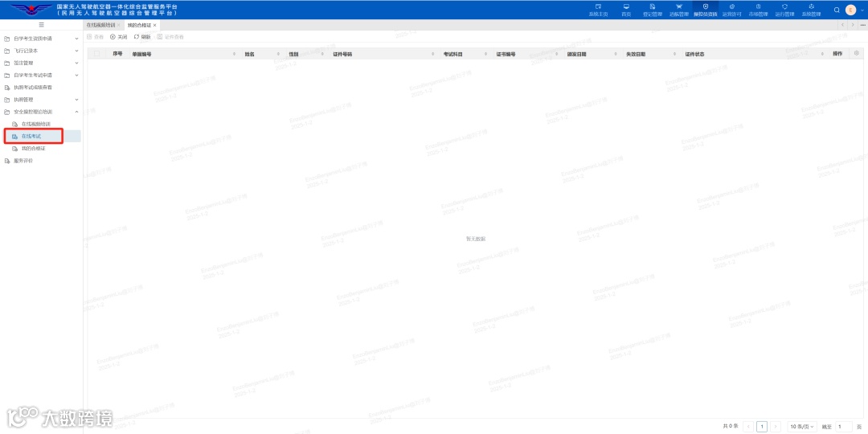This screenshot has width=868, height=434.
Task: Collapse 安全操控理论培训 menu
Action: click(x=42, y=112)
